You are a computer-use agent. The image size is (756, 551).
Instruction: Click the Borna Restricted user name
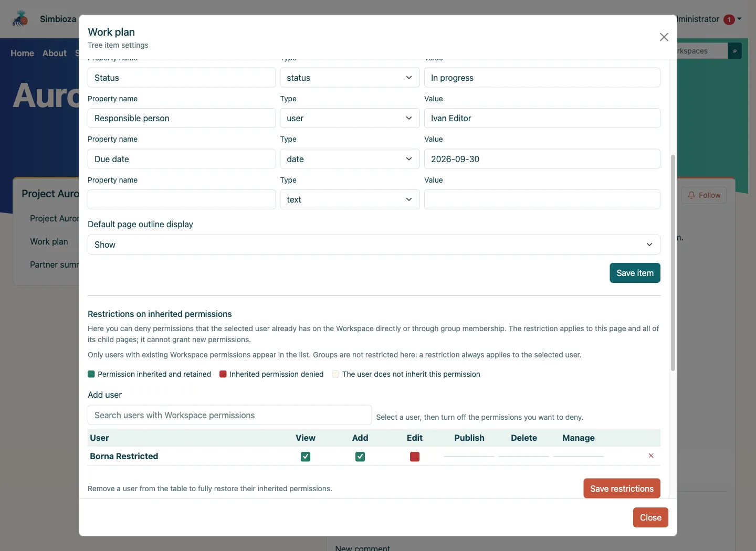[124, 456]
